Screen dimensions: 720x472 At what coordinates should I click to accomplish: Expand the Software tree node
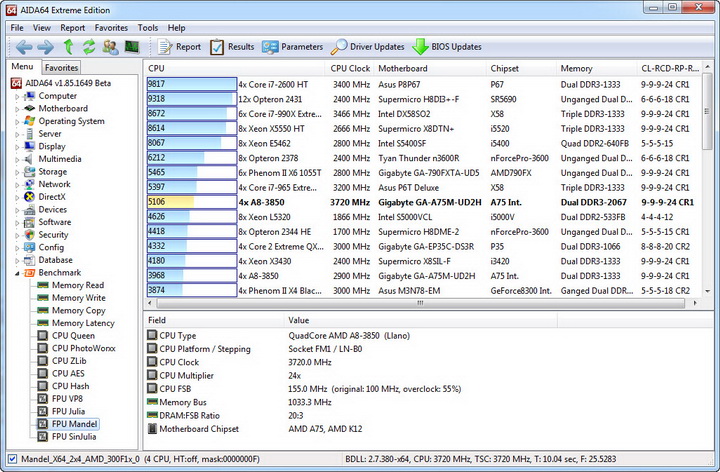(x=17, y=223)
